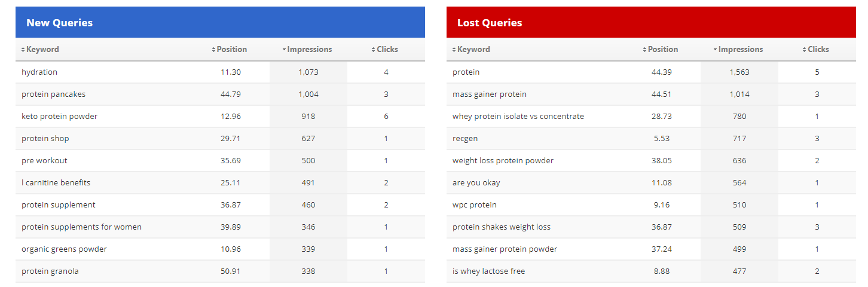Click sort arrows icon beside Lost Queries Clicks

805,50
